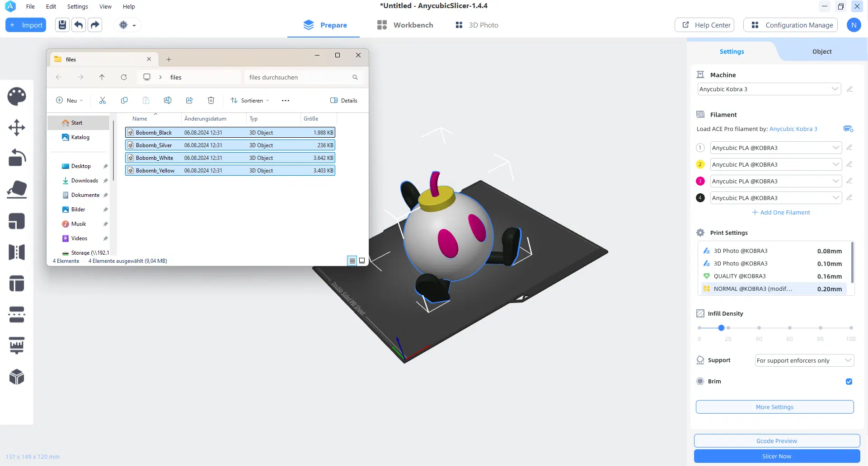Select the Auto layout tool in sidebar
The image size is (868, 466).
tap(17, 284)
